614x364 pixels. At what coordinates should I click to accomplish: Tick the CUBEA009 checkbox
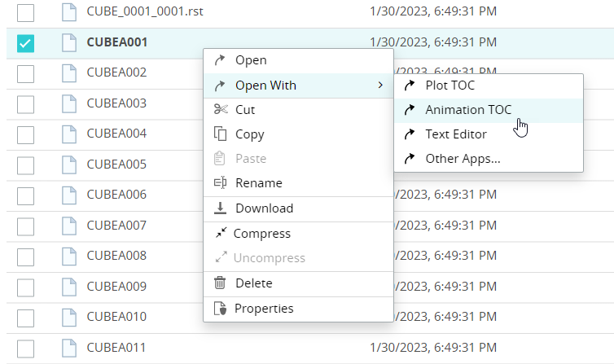pos(25,287)
